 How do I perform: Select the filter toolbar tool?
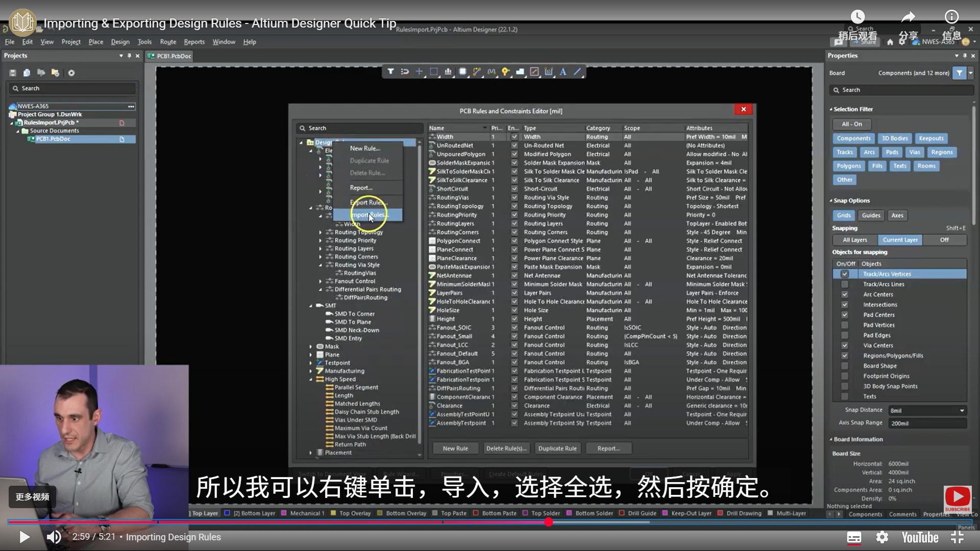[391, 72]
